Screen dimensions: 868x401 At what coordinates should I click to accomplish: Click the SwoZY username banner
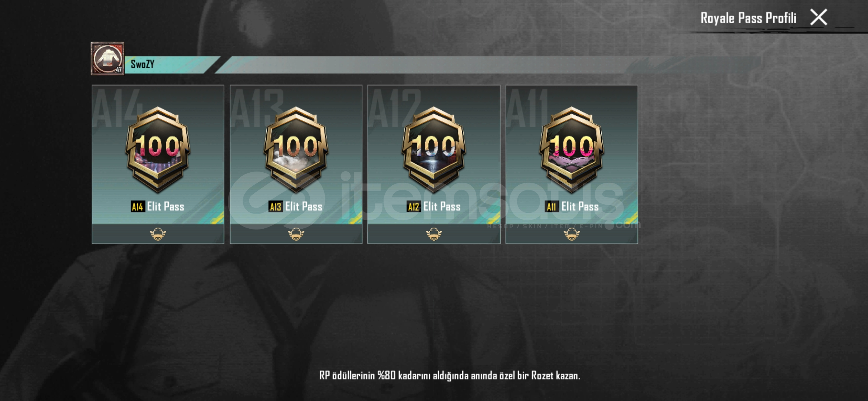pos(172,65)
